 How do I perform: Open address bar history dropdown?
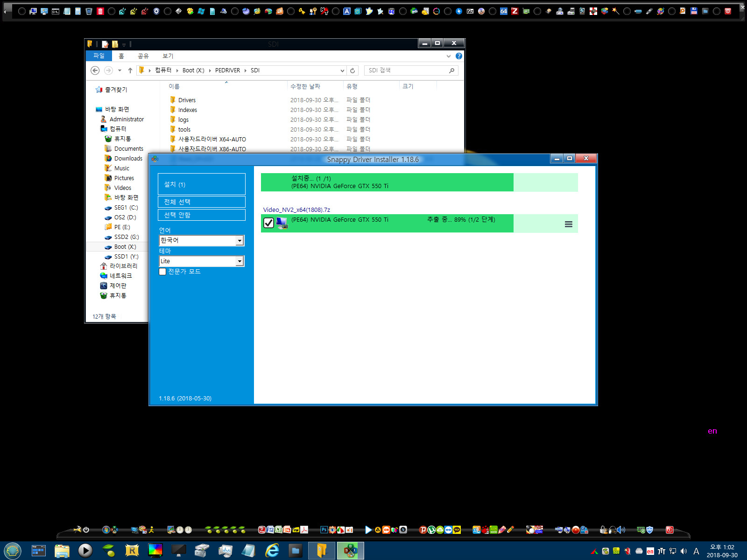(342, 70)
